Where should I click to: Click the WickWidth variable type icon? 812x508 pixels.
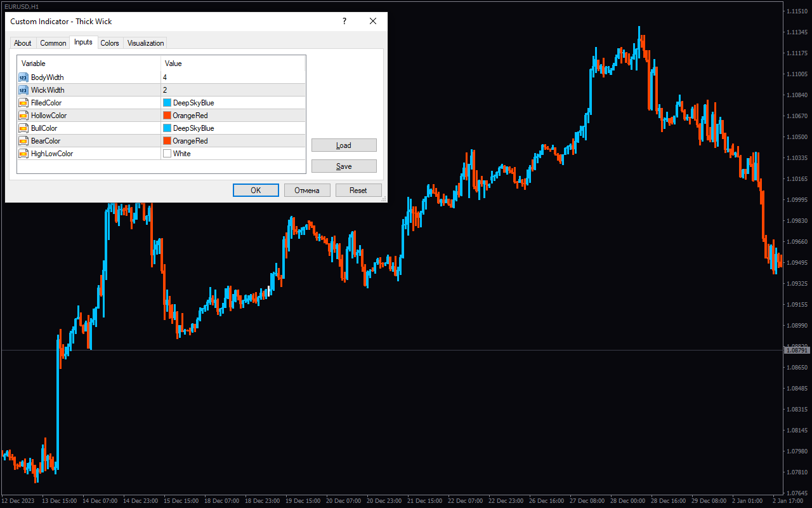pyautogui.click(x=23, y=90)
